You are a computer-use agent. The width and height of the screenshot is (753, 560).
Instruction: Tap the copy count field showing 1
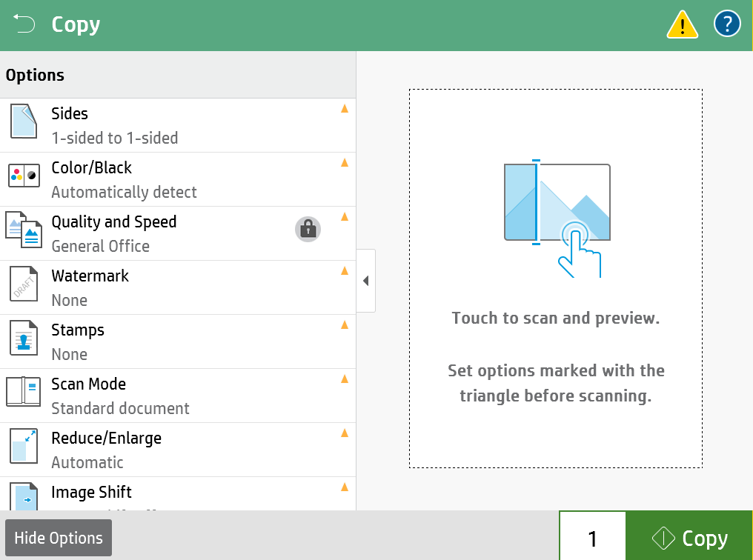click(592, 539)
